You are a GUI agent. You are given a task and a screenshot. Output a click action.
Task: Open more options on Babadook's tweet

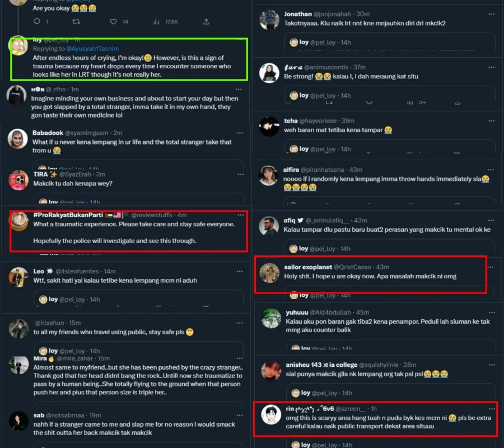[x=240, y=133]
